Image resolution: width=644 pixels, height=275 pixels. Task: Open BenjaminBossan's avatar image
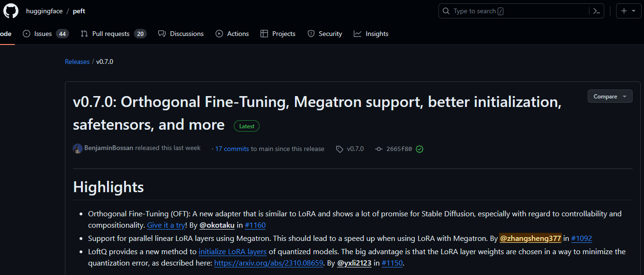click(78, 149)
